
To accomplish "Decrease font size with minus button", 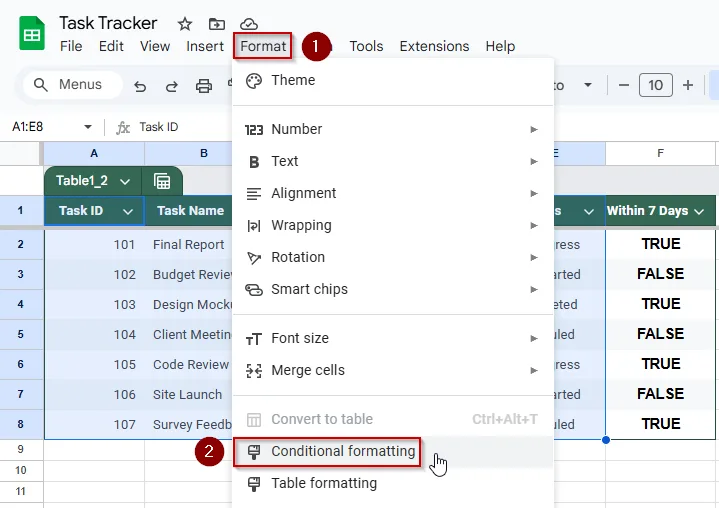I will tap(624, 85).
